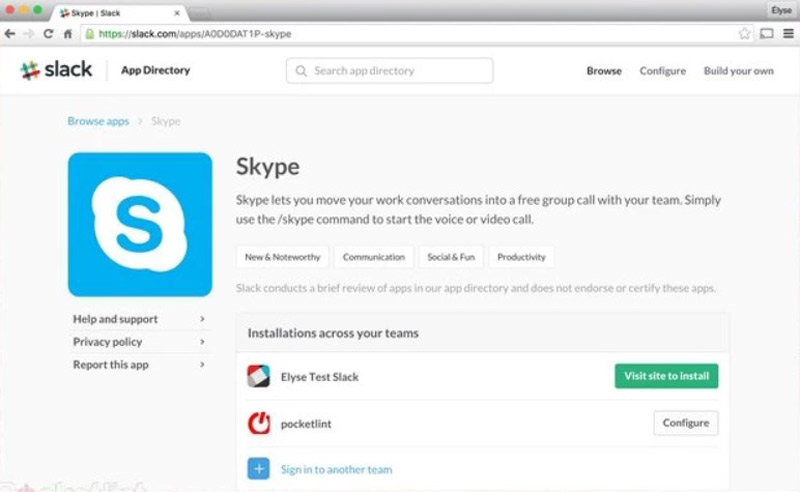
Task: Open the Chrome hamburger menu
Action: (788, 34)
